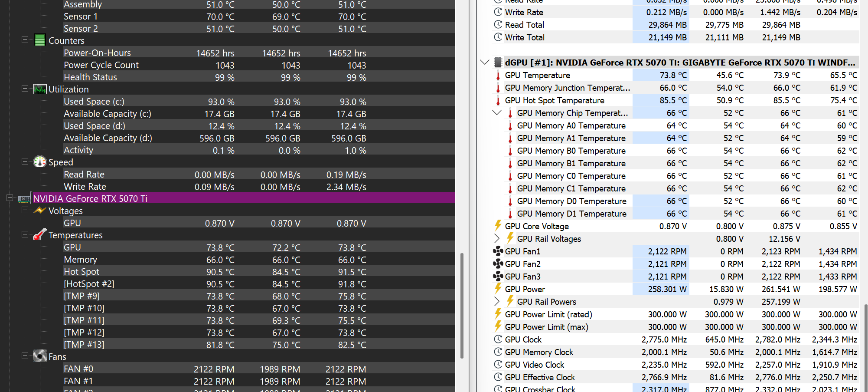Click the Utilization graph icon

tap(39, 89)
